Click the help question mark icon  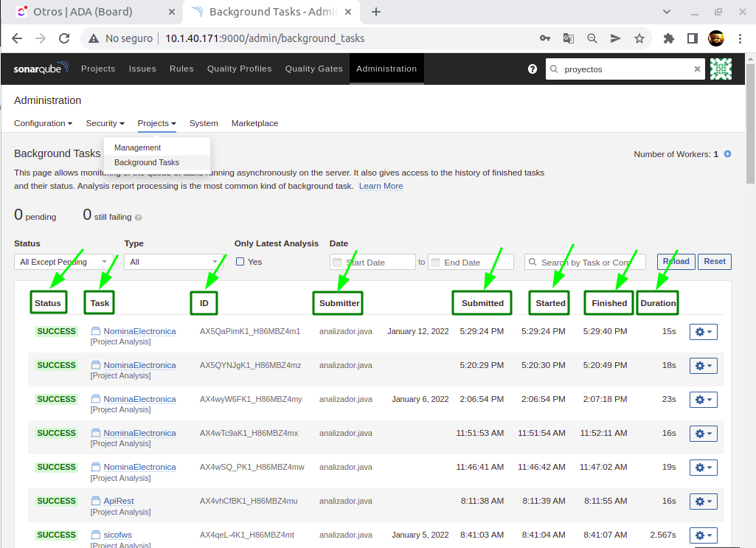click(x=533, y=69)
